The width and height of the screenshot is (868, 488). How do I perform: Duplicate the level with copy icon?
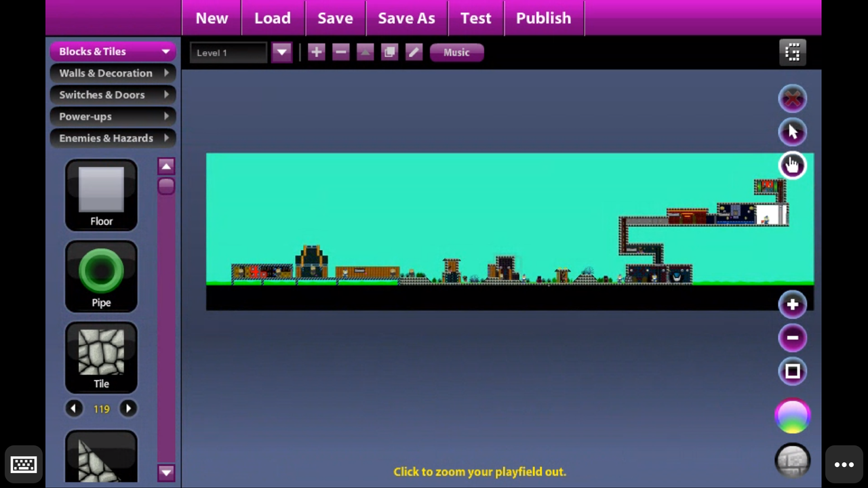click(389, 52)
